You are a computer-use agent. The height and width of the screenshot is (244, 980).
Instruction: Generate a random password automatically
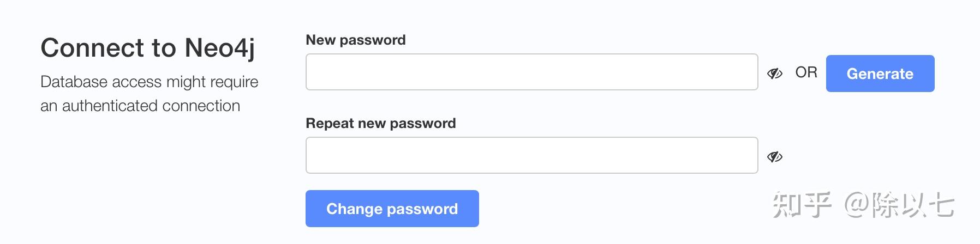(x=880, y=74)
